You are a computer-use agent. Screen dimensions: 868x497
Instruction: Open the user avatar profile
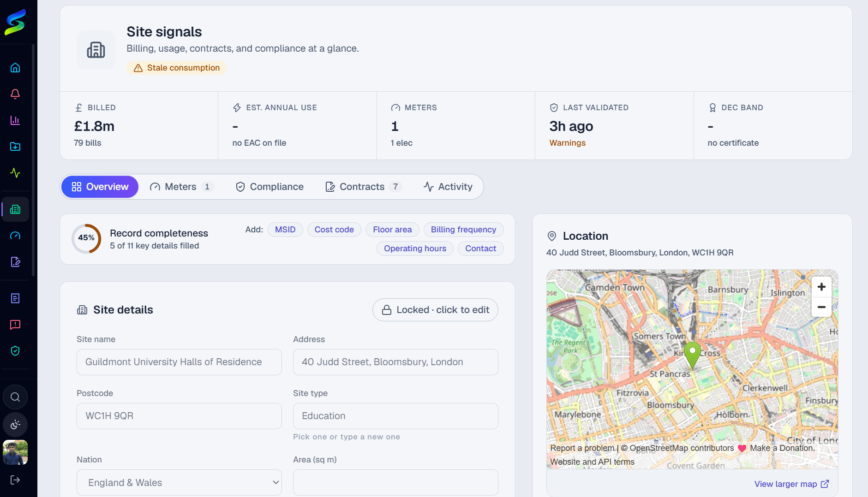(15, 452)
